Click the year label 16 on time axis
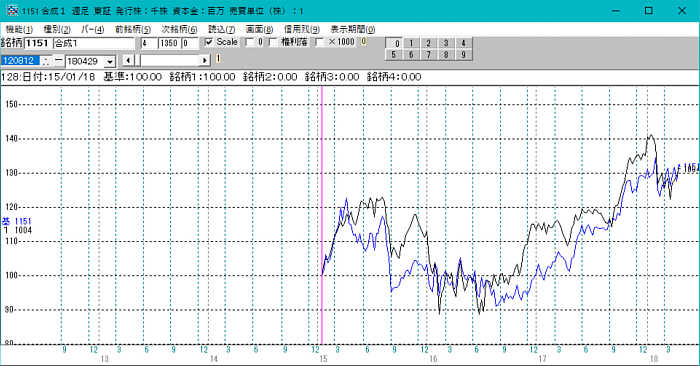The width and height of the screenshot is (700, 366). coord(433,359)
